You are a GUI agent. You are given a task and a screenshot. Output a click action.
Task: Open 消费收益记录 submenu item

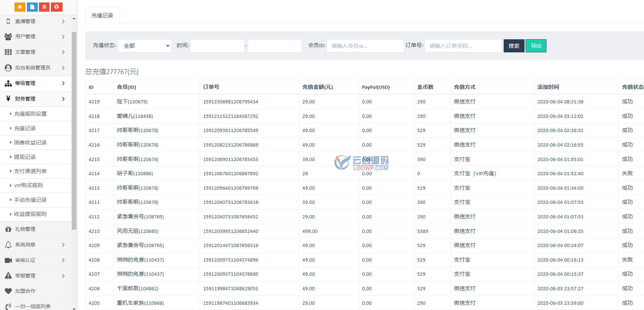[30, 142]
